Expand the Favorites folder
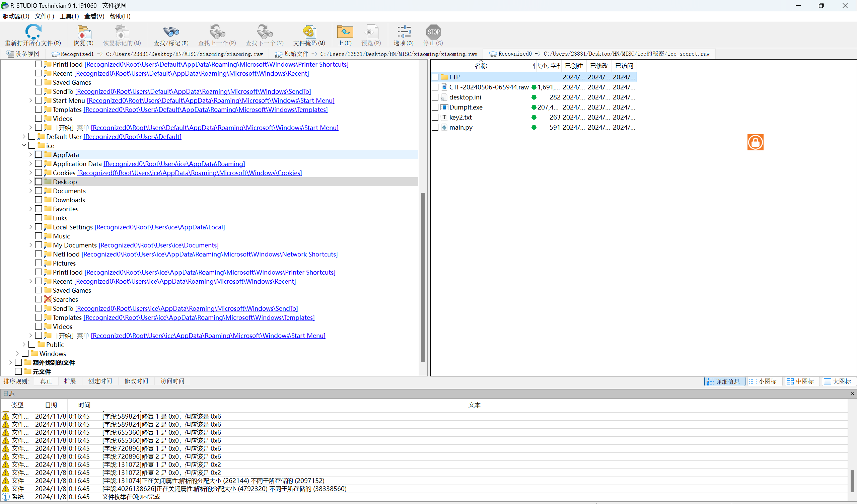The width and height of the screenshot is (857, 504). (30, 209)
